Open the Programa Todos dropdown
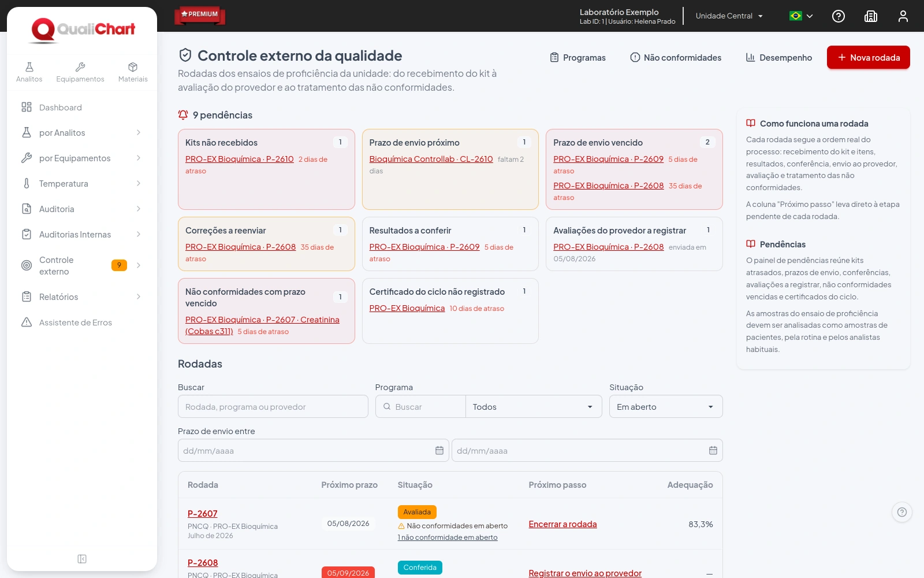 pyautogui.click(x=534, y=406)
